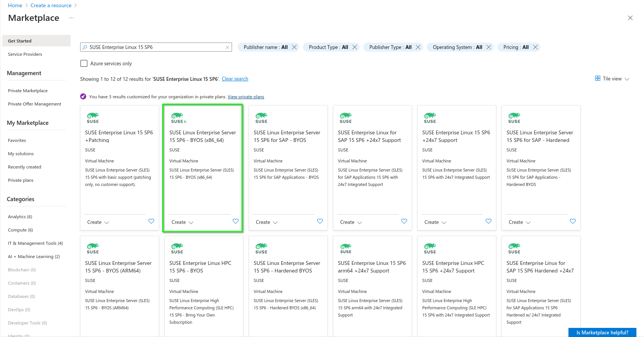Click heart icon on SLES 15 SP6 BYOS (x86_64) card
Image resolution: width=644 pixels, height=337 pixels.
point(235,221)
